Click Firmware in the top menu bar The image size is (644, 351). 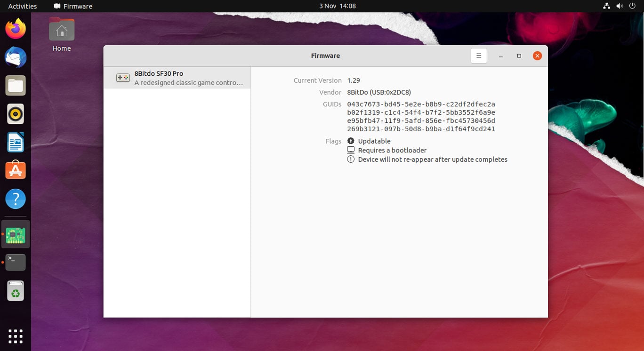72,6
